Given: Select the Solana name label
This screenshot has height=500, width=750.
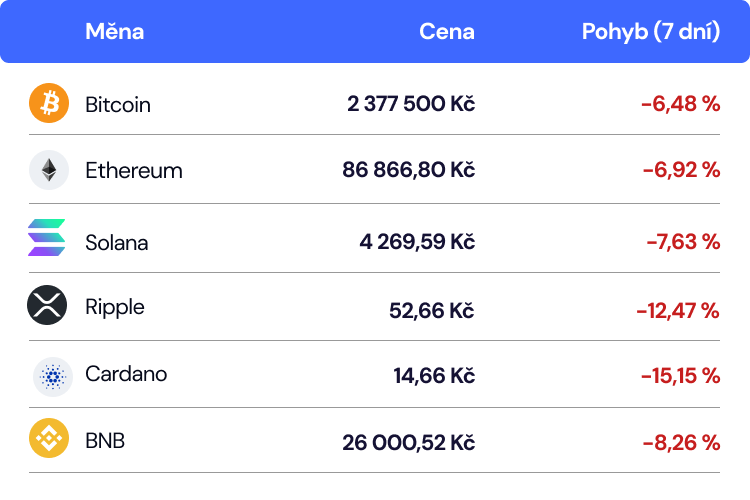Looking at the screenshot, I should coord(117,242).
